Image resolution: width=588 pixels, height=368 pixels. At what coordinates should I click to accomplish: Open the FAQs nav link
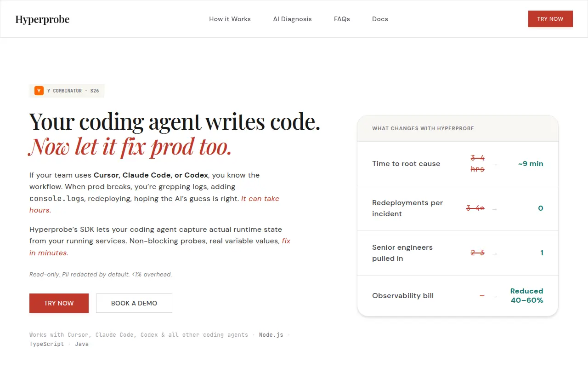[x=342, y=19]
